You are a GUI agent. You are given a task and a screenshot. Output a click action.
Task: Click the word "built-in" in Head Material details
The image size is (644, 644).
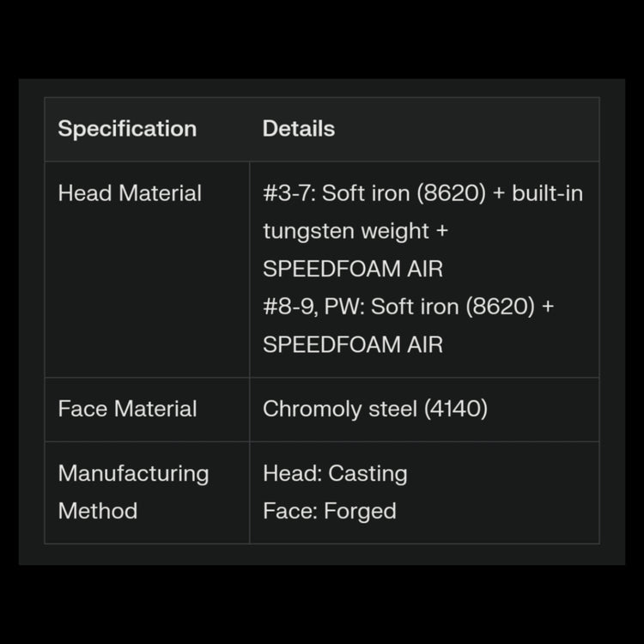[548, 193]
